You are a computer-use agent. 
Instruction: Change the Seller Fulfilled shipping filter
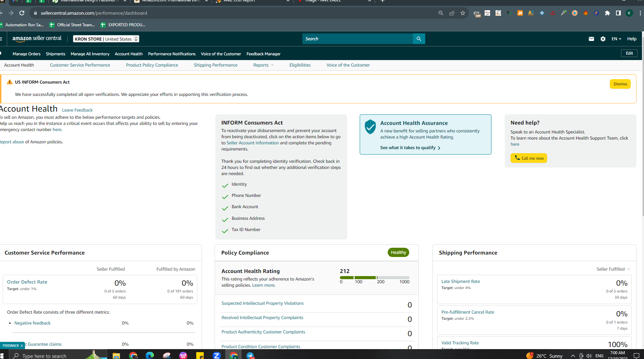tap(613, 269)
